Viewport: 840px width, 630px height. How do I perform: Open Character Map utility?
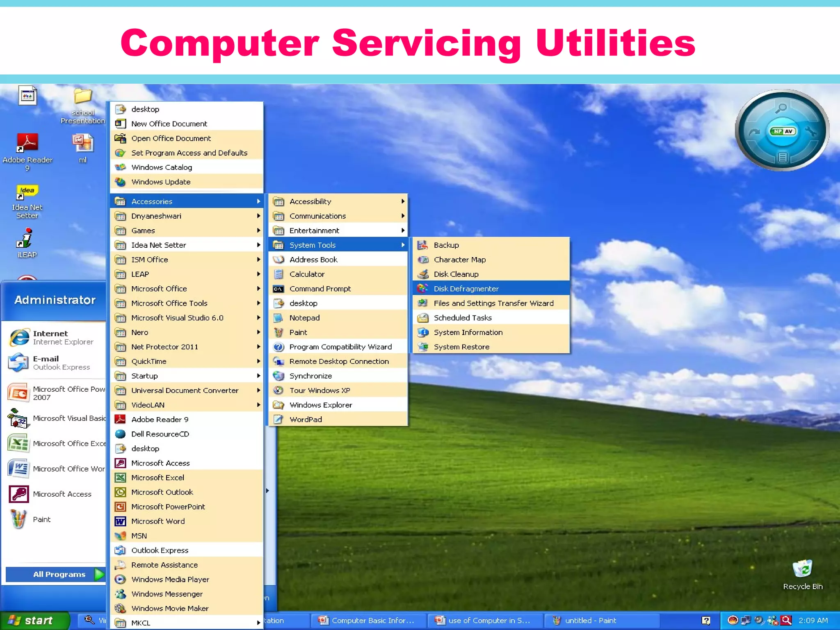[x=491, y=260]
